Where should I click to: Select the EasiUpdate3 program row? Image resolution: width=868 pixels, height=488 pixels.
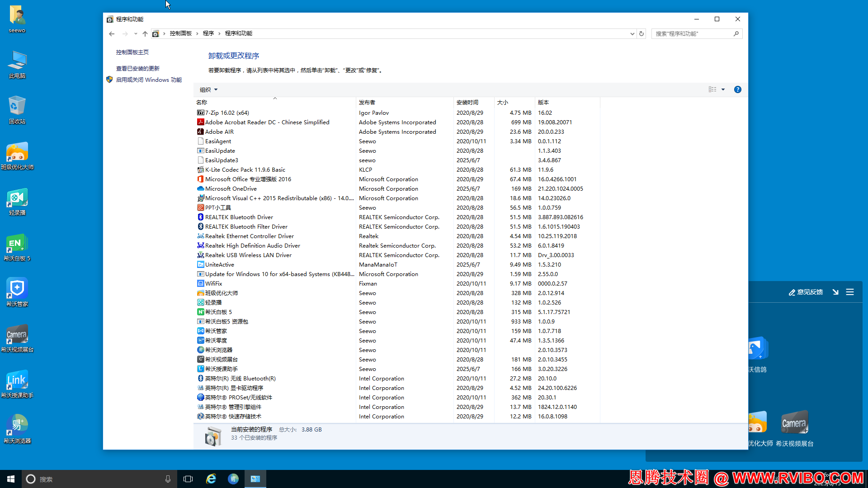coord(398,160)
